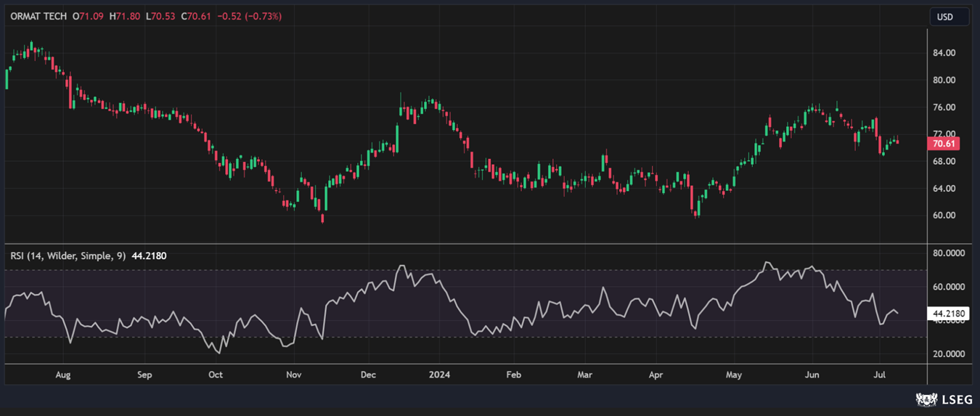Click the Jul label on time axis
The height and width of the screenshot is (416, 980).
pos(880,375)
